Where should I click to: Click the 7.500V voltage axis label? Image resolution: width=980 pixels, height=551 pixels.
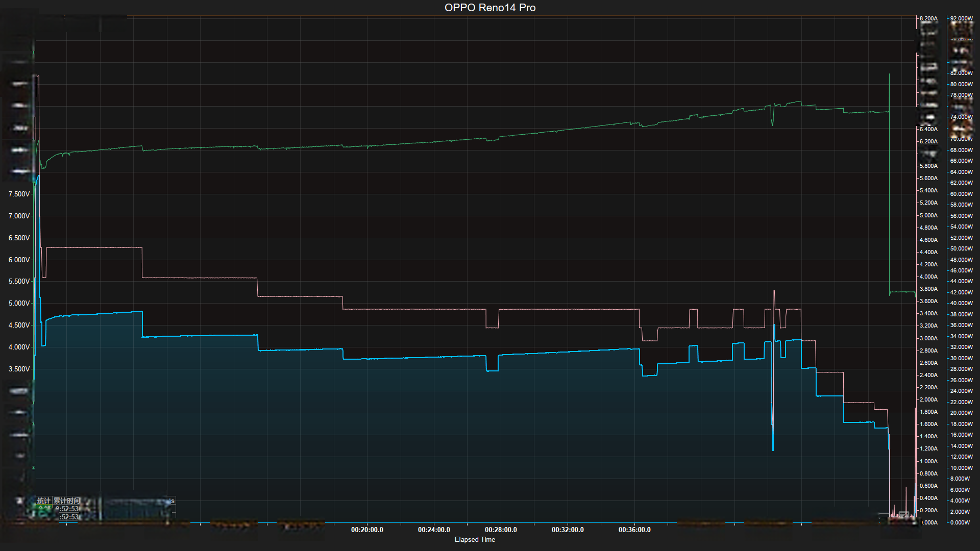pos(19,194)
